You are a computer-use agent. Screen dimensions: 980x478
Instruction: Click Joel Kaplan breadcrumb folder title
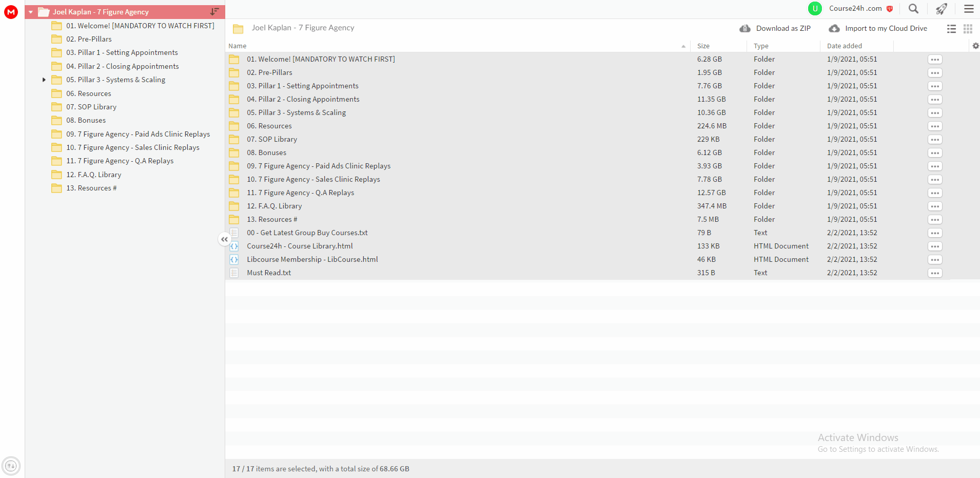(303, 28)
